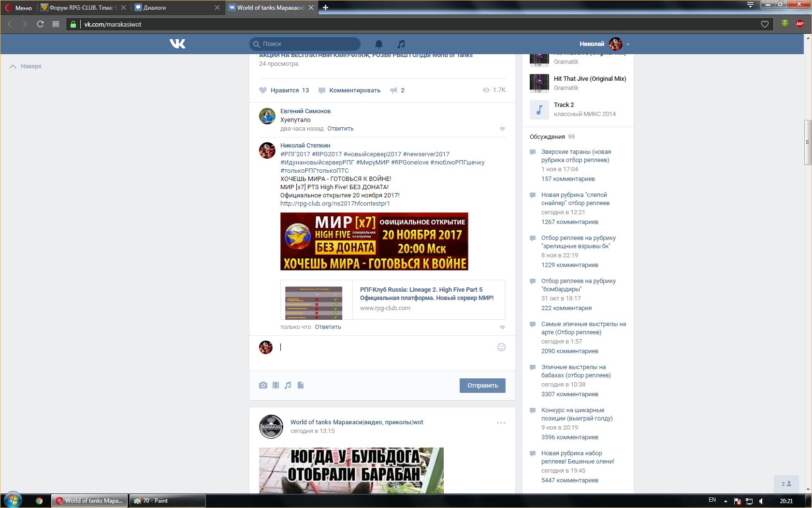The height and width of the screenshot is (508, 812).
Task: Open Конкурс на шикарные позиции discussion
Action: pos(577,414)
